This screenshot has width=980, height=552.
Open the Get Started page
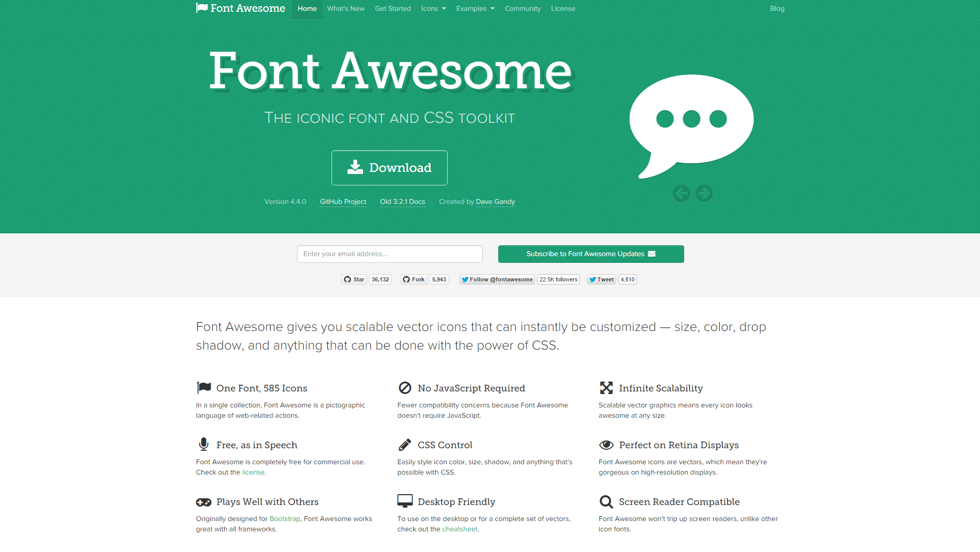[393, 9]
